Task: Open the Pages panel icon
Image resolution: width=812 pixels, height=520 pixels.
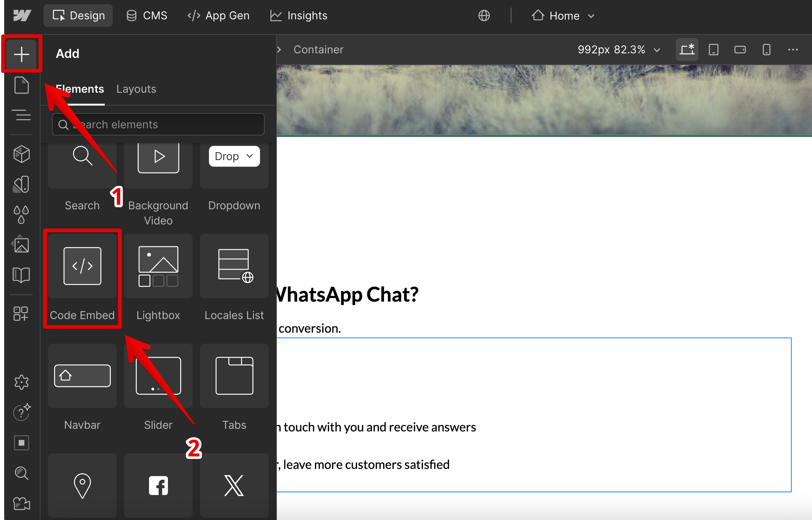Action: tap(22, 85)
